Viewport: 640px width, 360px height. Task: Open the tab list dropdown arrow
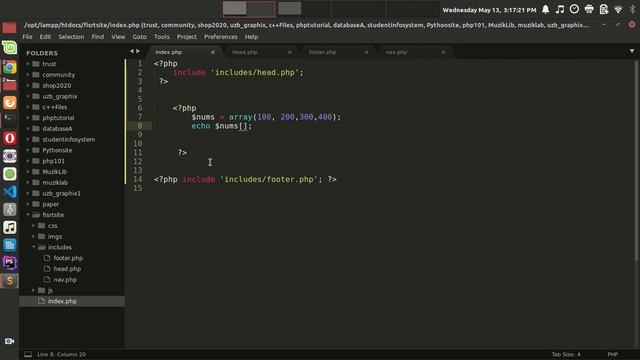pyautogui.click(x=632, y=51)
